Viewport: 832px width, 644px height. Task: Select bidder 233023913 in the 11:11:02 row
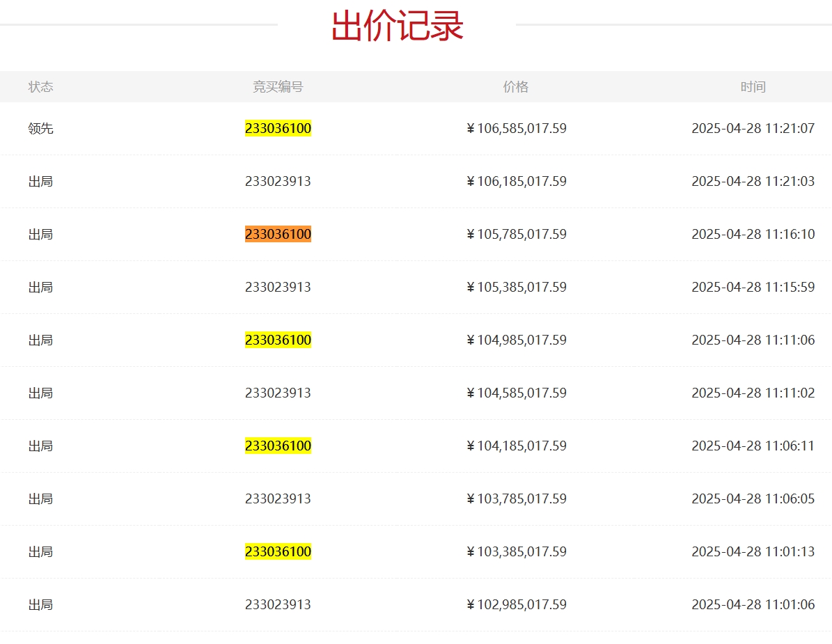pos(278,393)
